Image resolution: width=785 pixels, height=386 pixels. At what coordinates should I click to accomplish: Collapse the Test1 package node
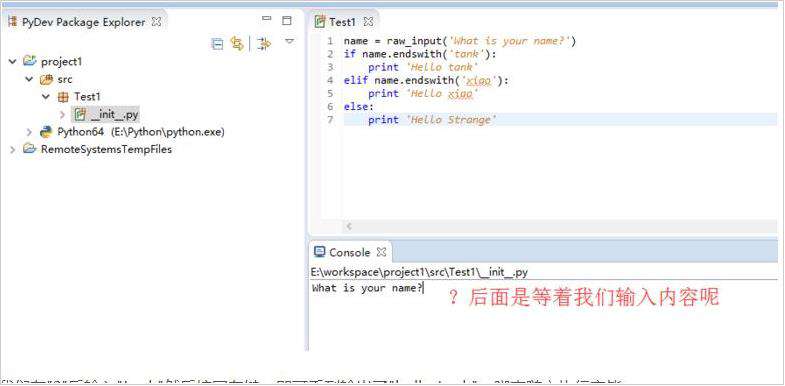[46, 97]
